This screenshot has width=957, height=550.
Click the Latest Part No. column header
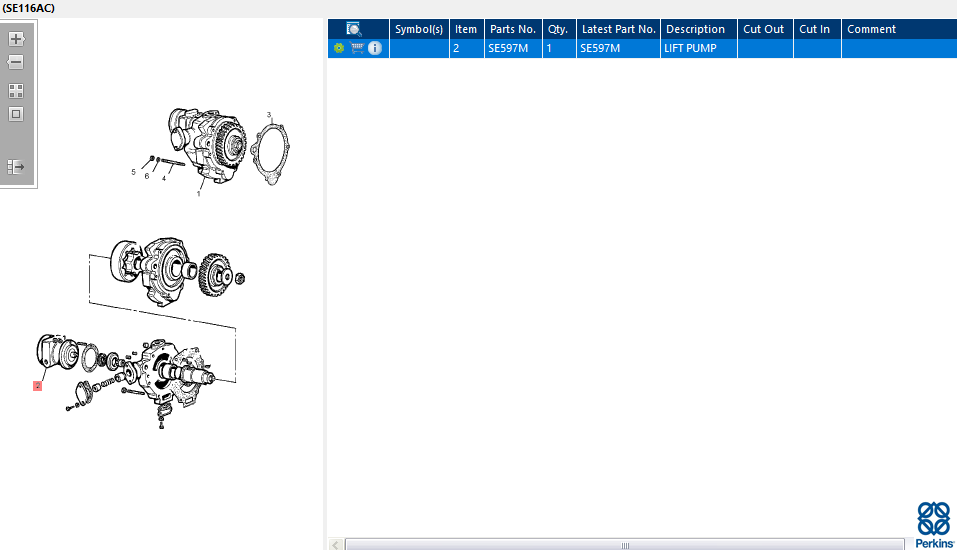pyautogui.click(x=618, y=29)
